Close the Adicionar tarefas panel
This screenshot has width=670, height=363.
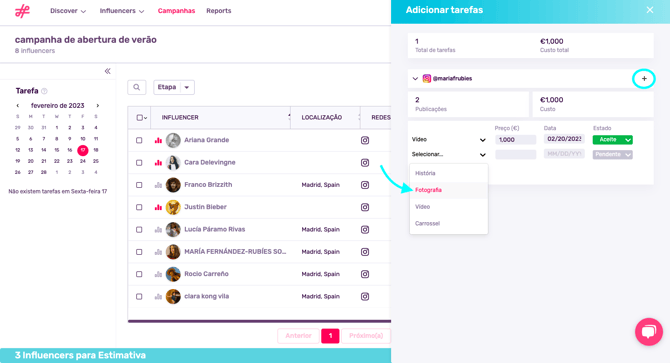(x=649, y=10)
